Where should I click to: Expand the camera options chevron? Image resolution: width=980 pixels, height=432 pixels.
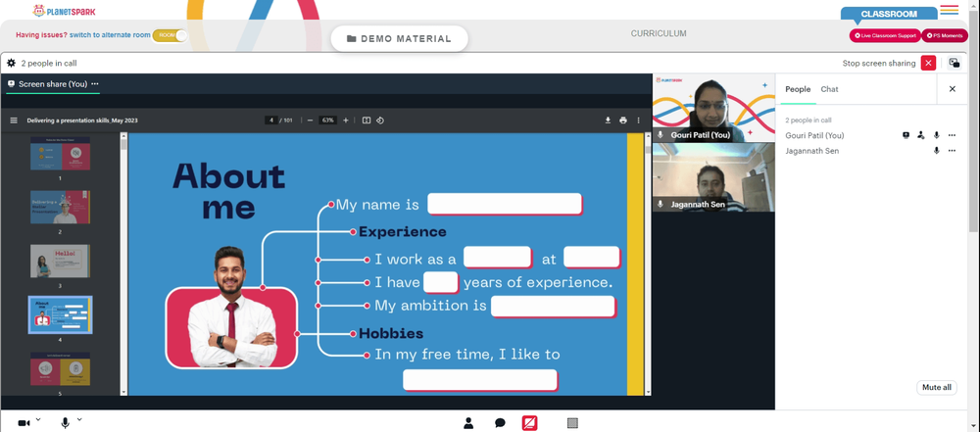point(38,419)
